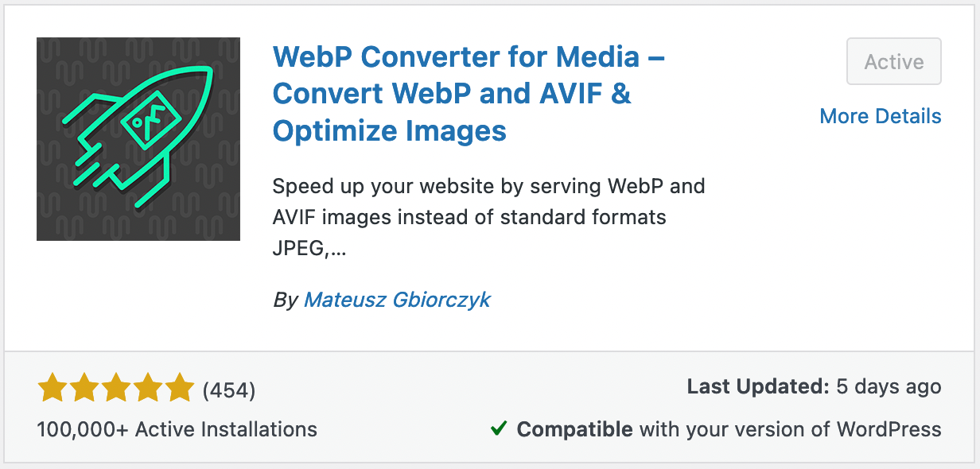Image resolution: width=980 pixels, height=469 pixels.
Task: Click the italic "By" author label
Action: [x=285, y=300]
